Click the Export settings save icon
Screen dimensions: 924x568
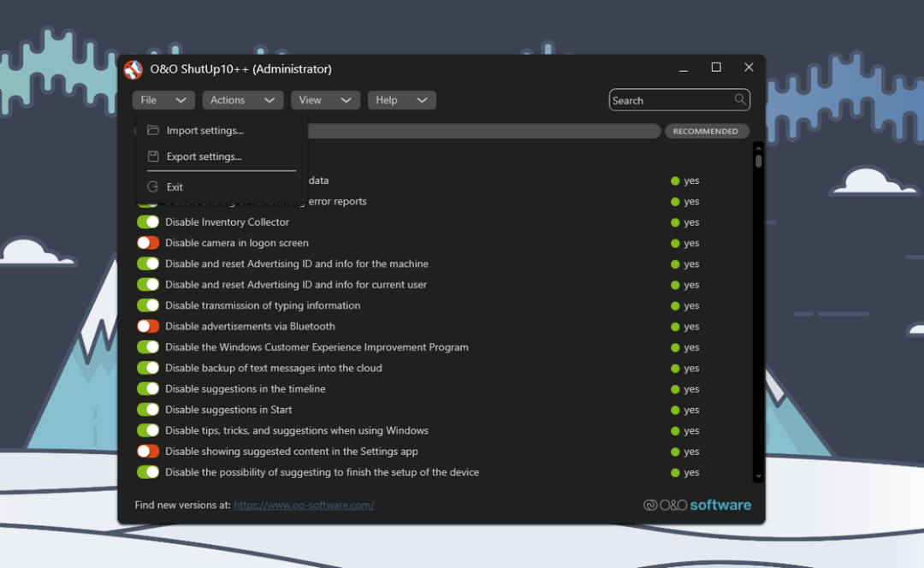coord(153,157)
